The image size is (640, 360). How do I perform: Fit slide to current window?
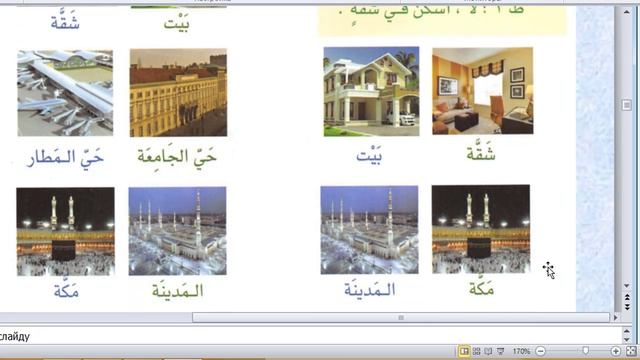pyautogui.click(x=631, y=351)
